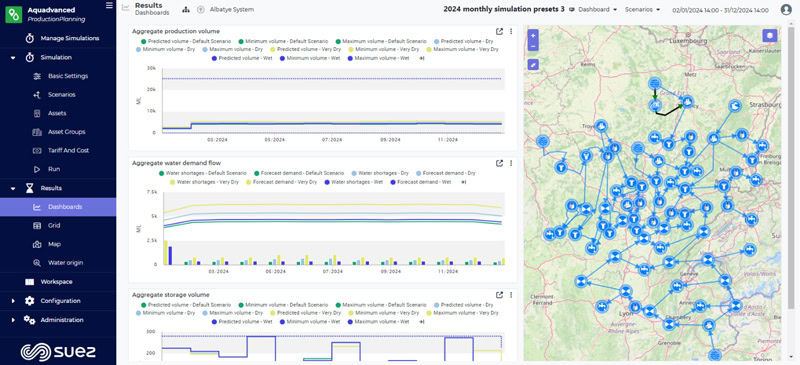Expand the Configuration section arrow

tap(13, 301)
